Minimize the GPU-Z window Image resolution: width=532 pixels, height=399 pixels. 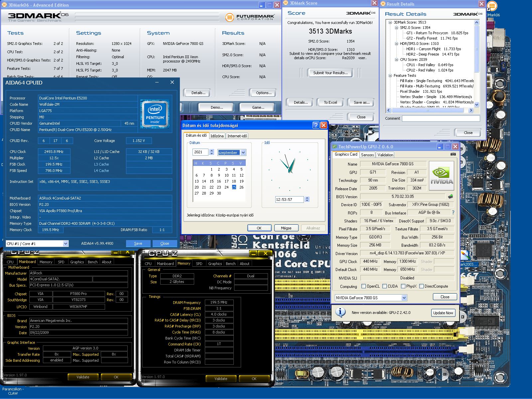(440, 147)
